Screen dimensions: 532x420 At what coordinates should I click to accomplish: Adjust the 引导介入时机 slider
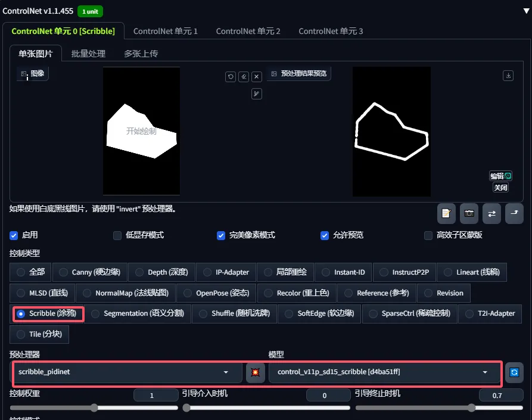[266, 407]
